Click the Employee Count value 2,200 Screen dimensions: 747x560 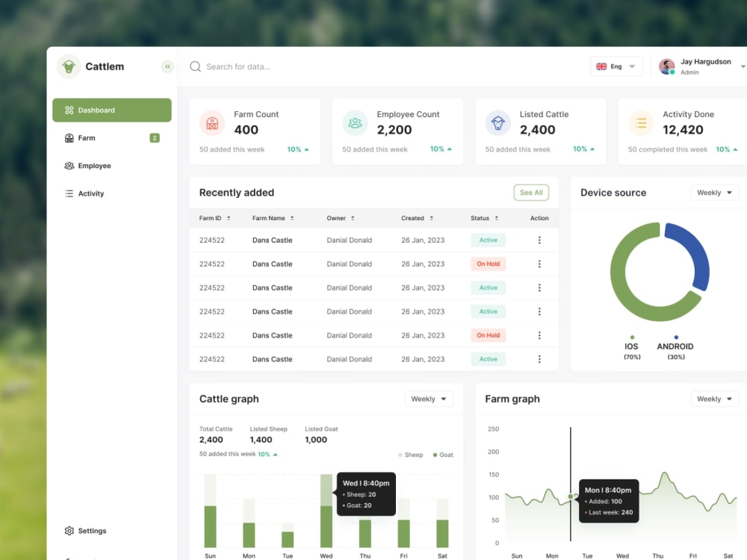394,129
